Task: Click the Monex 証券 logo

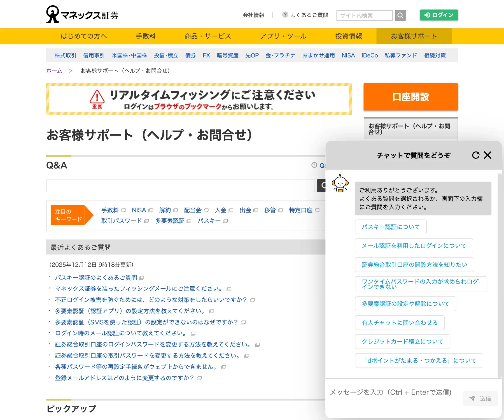Action: coord(82,14)
